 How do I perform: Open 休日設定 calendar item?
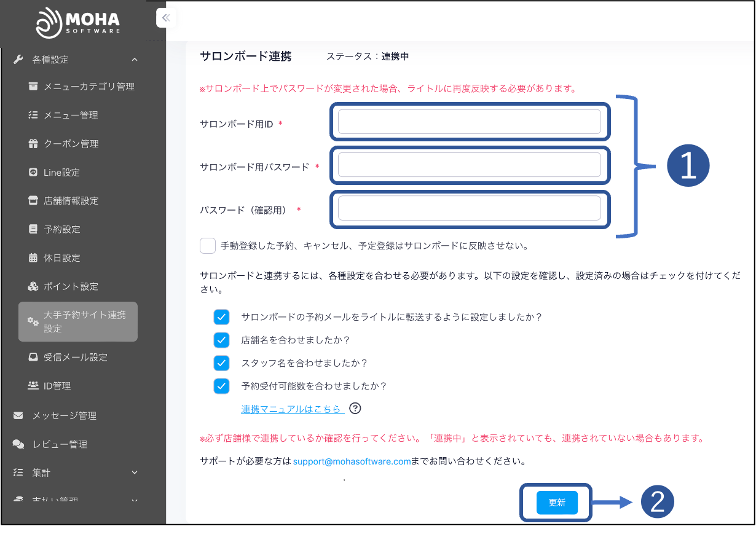61,258
